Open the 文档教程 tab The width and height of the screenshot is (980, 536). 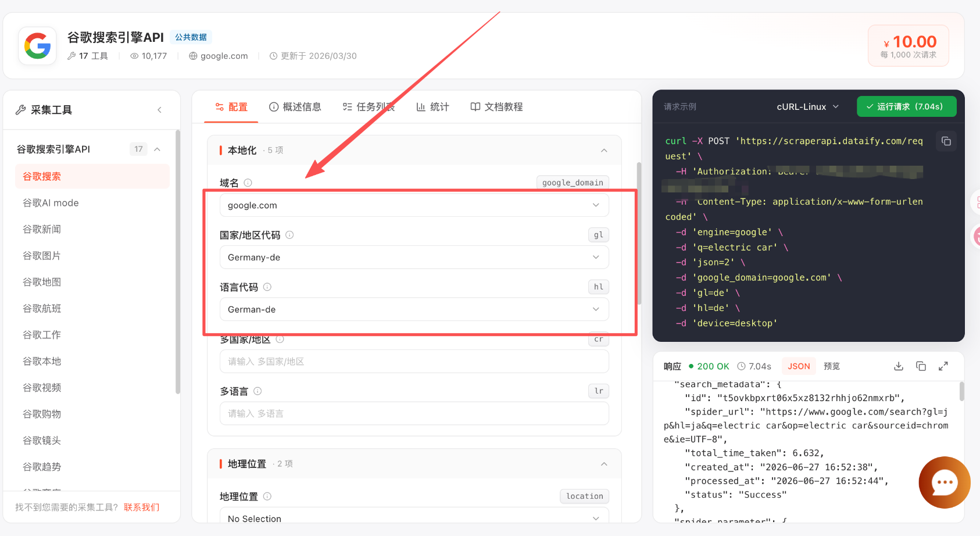tap(497, 107)
